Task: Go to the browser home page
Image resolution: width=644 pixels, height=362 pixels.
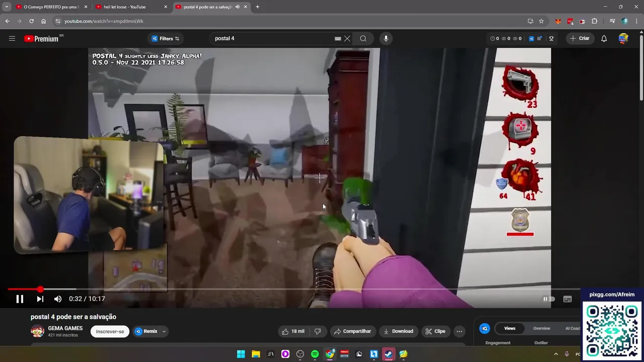Action: point(43,21)
